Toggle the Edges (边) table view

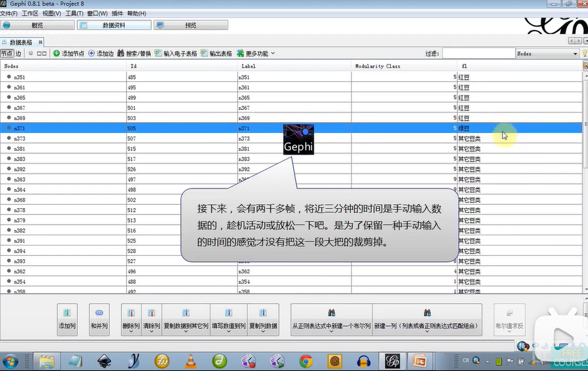tap(18, 54)
